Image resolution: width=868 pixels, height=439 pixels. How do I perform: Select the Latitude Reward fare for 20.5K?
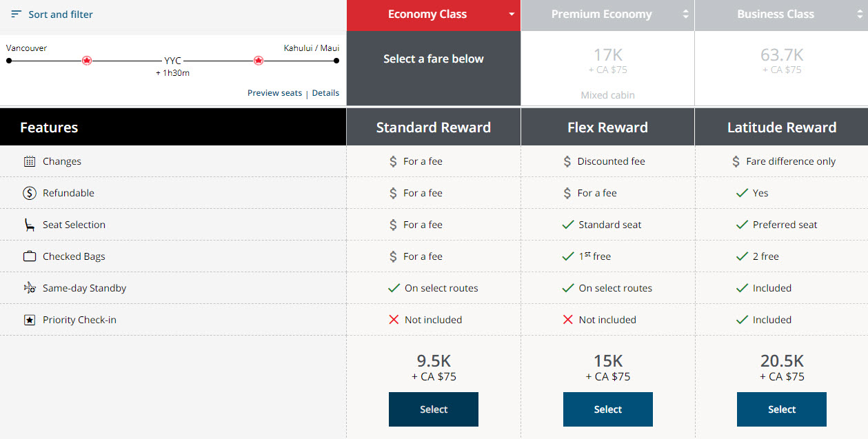point(781,409)
